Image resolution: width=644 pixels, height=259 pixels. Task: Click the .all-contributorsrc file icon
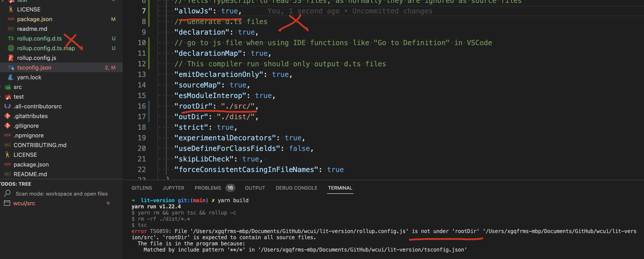[7, 106]
